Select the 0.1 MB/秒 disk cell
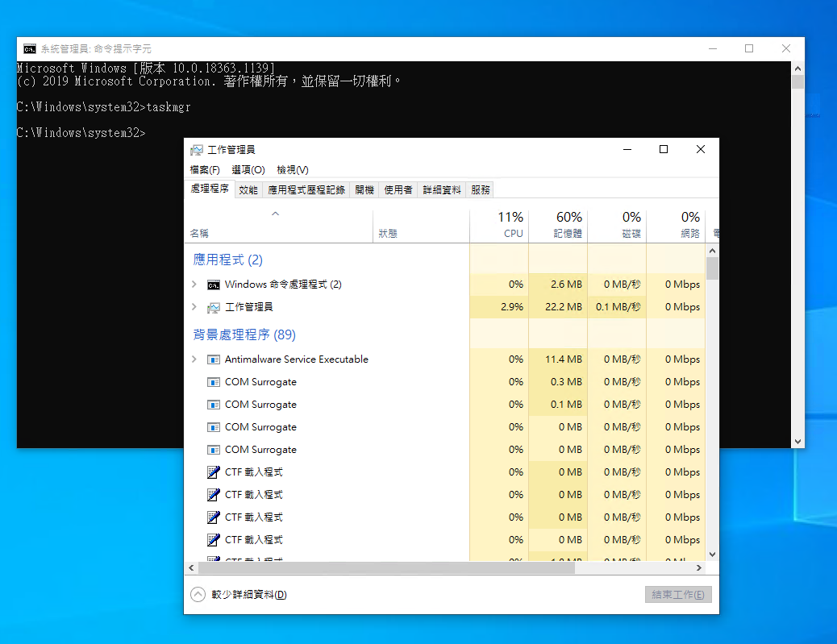The image size is (837, 644). pyautogui.click(x=617, y=307)
